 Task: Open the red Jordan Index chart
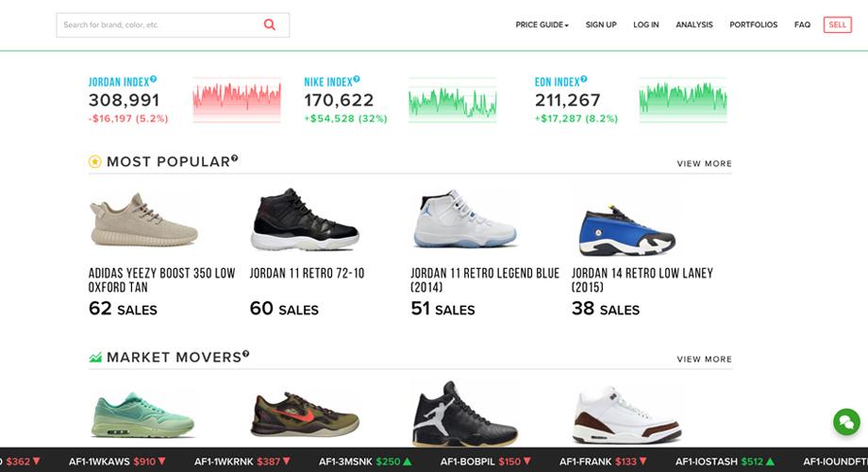click(x=237, y=100)
